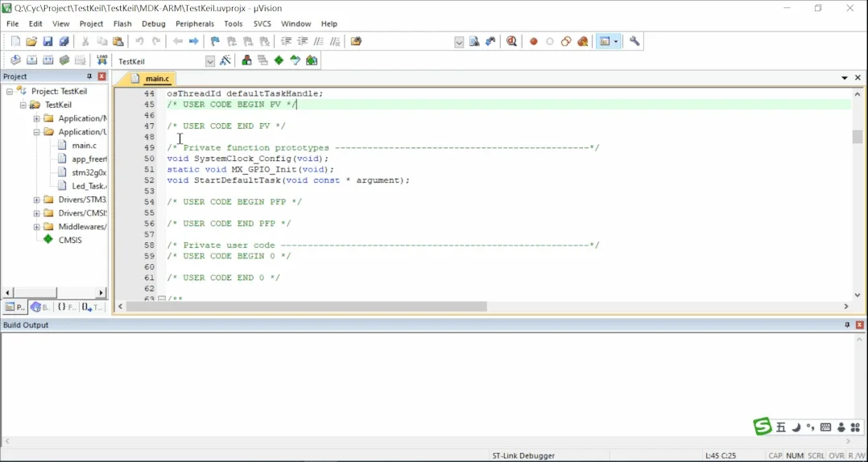Open the find combo box dropdown
The width and height of the screenshot is (868, 462).
coord(459,42)
